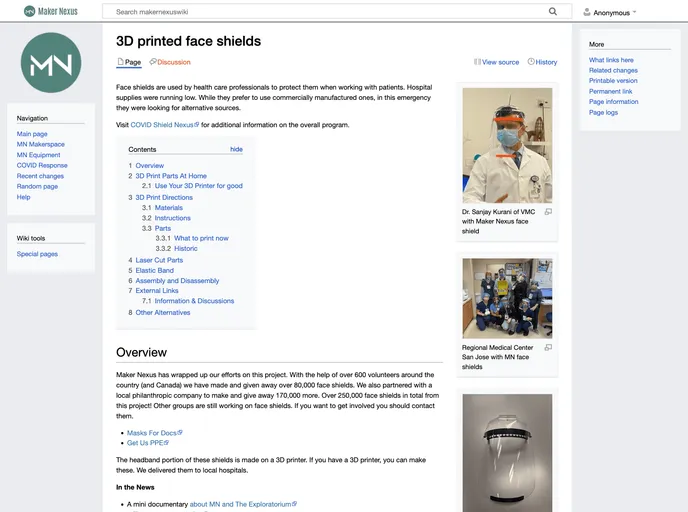Open about MN and The Exploratorium link
Screen dimensions: 688x512
[x=243, y=504]
